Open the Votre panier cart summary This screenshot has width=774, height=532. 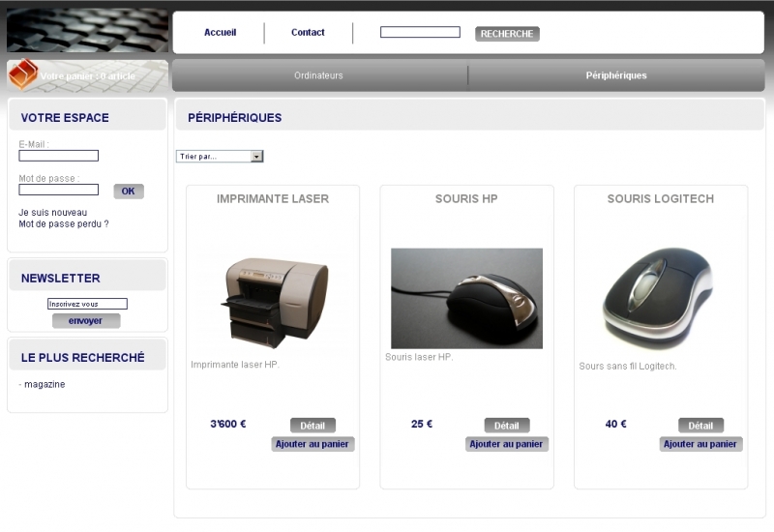click(x=87, y=76)
